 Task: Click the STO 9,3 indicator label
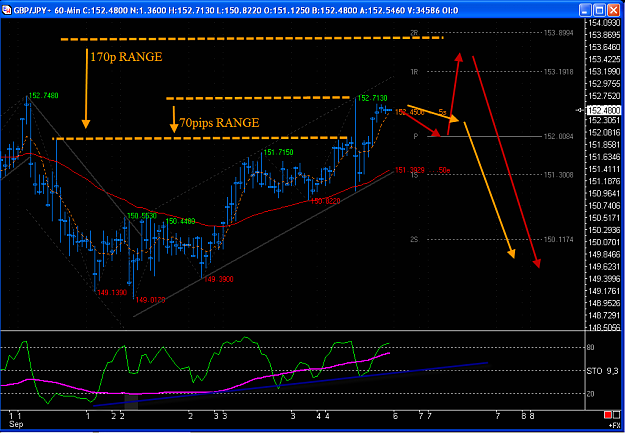tap(602, 371)
